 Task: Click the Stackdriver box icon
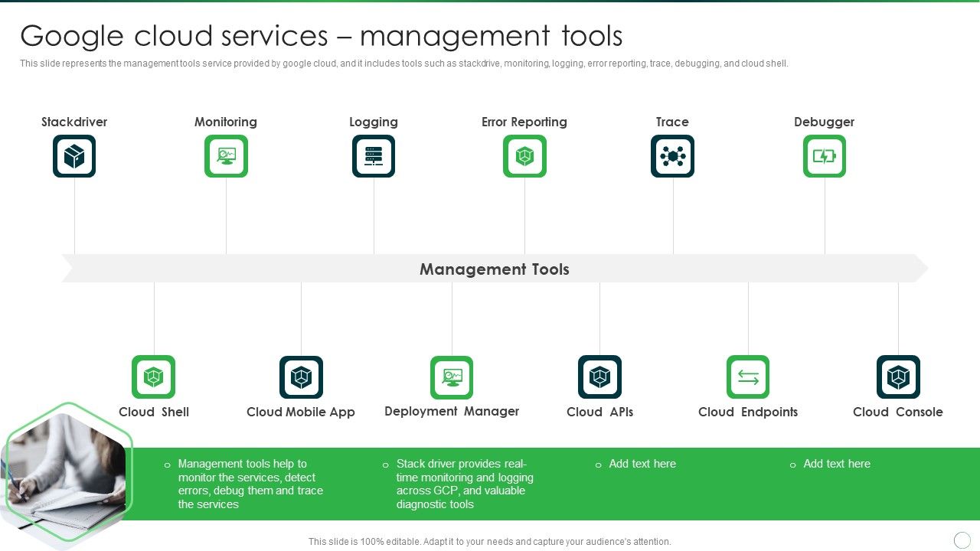[74, 156]
